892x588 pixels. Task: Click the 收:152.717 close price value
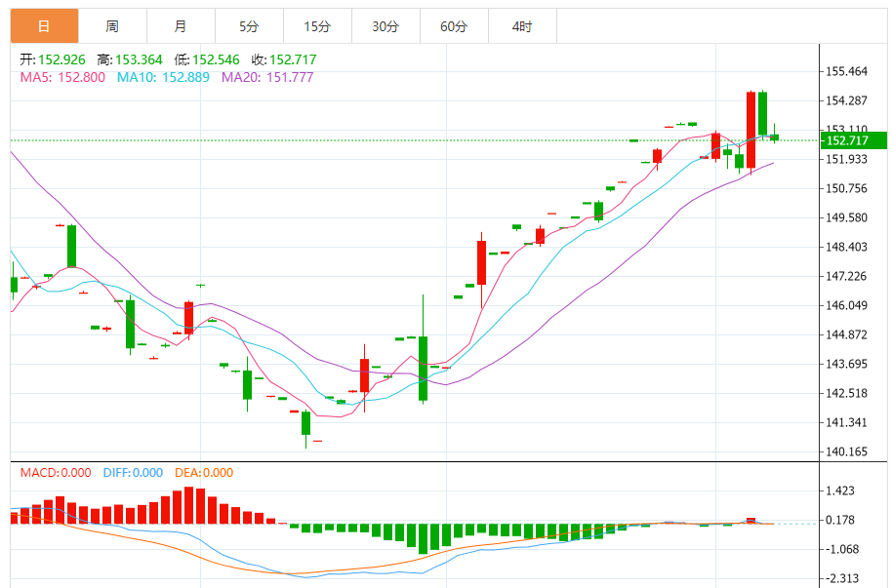(284, 59)
